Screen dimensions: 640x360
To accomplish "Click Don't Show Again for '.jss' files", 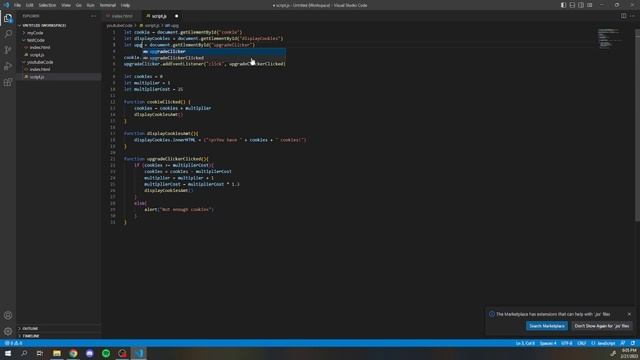I will pos(602,326).
